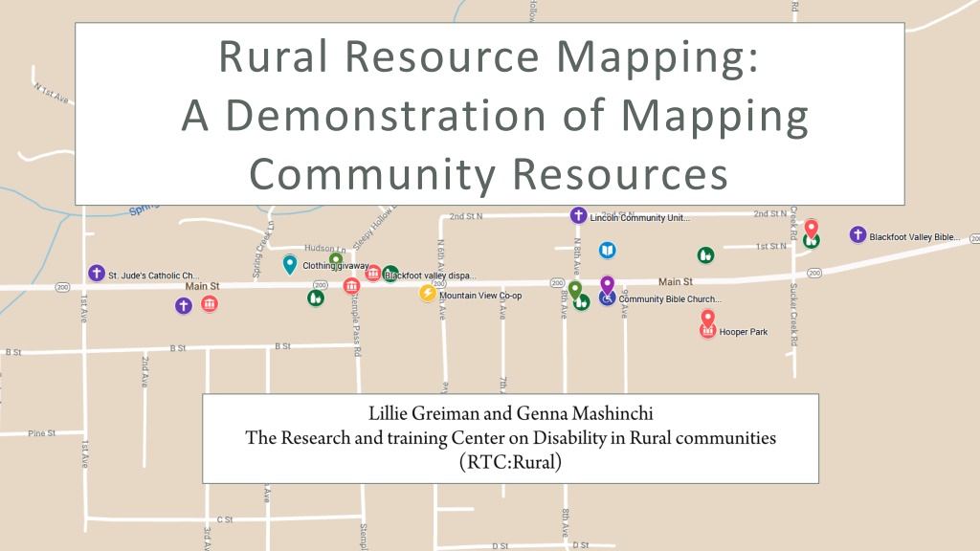Select purple cross icon for St. Jude's Catholic
This screenshot has width=980, height=551.
[97, 273]
